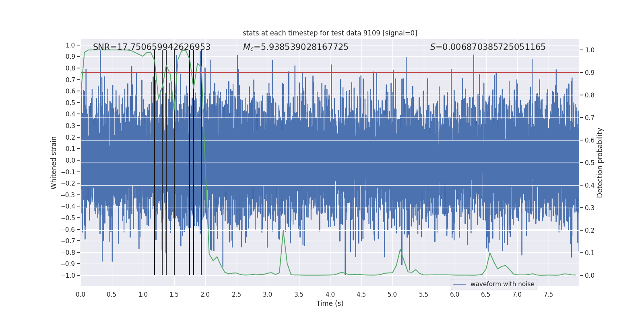Image resolution: width=644 pixels, height=322 pixels.
Task: Click left y-axis tick label −0.5
Action: (x=68, y=218)
